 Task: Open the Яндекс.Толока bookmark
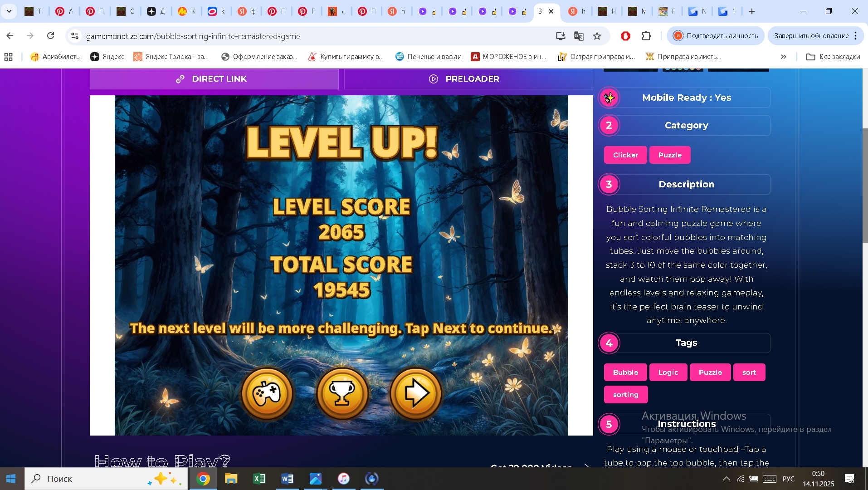coord(171,57)
